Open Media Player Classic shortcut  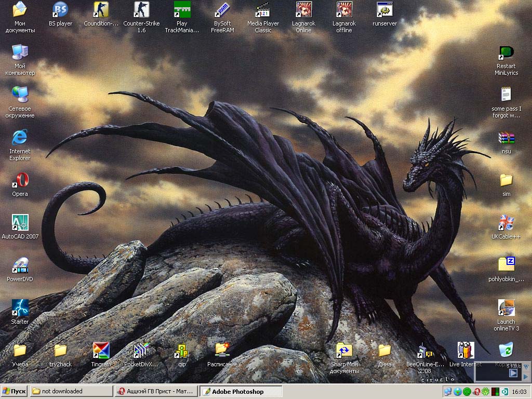click(263, 17)
